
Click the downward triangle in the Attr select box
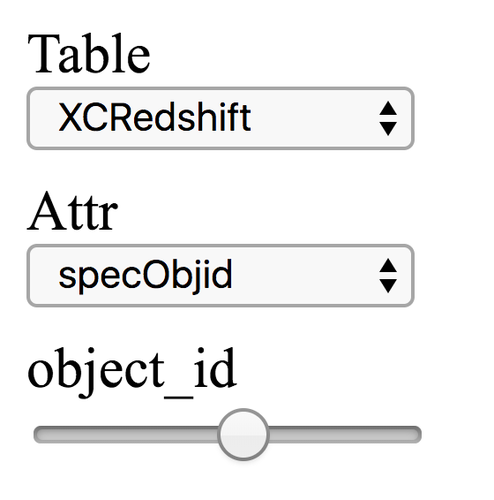(388, 286)
